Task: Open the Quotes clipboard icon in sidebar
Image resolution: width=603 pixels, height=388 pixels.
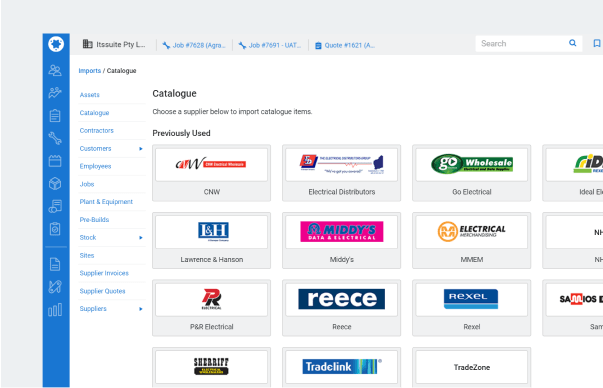Action: pyautogui.click(x=55, y=115)
